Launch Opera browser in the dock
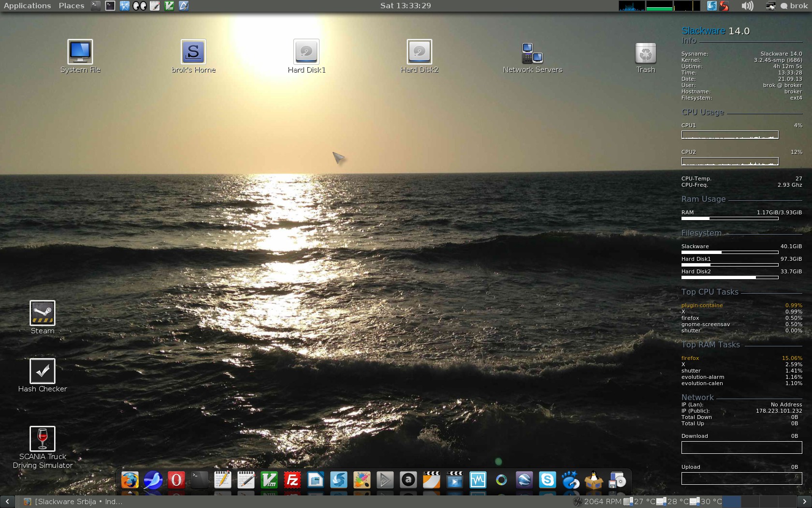This screenshot has height=508, width=812. pyautogui.click(x=176, y=480)
